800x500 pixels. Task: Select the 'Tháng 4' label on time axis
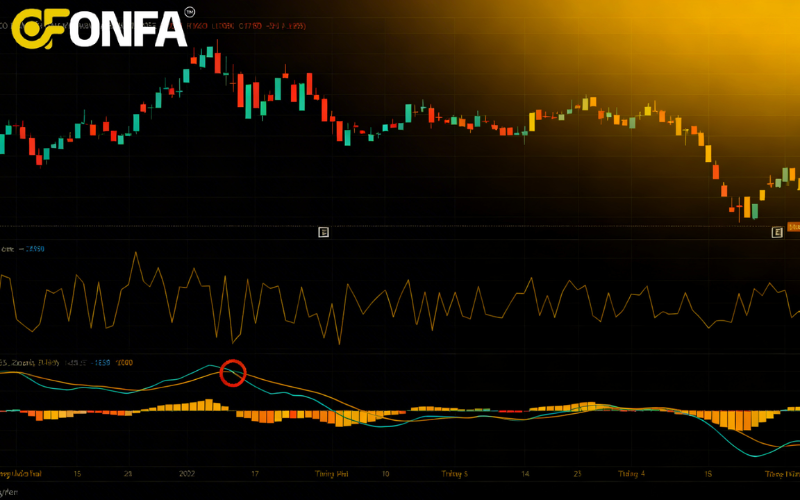tap(631, 473)
